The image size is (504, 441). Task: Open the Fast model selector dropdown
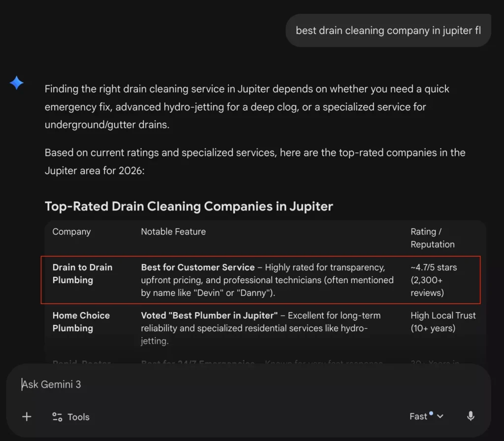[x=423, y=416]
